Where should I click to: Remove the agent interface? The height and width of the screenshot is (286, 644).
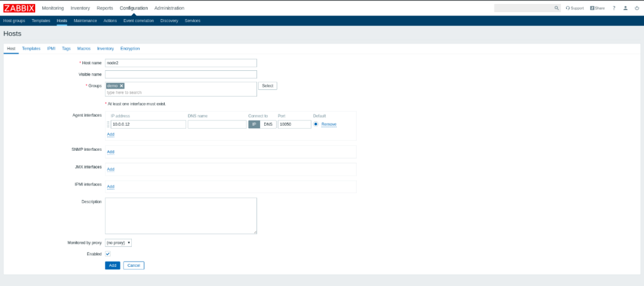(329, 125)
